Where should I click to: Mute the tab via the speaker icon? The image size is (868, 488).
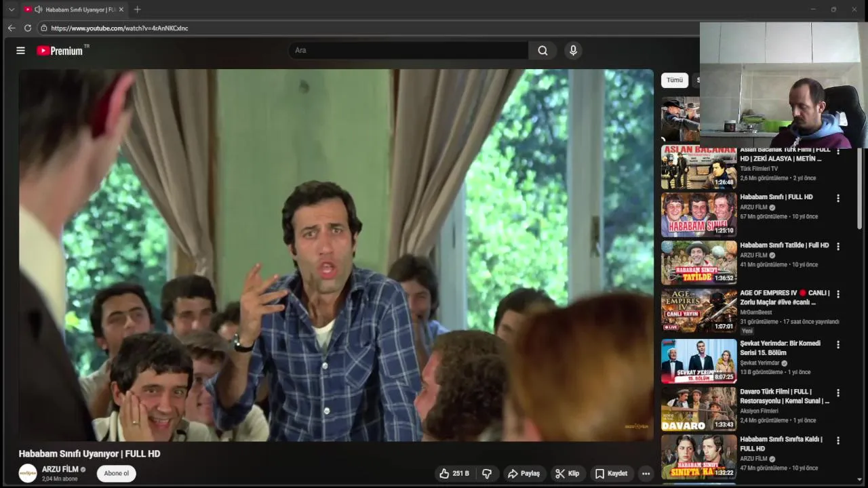coord(39,9)
